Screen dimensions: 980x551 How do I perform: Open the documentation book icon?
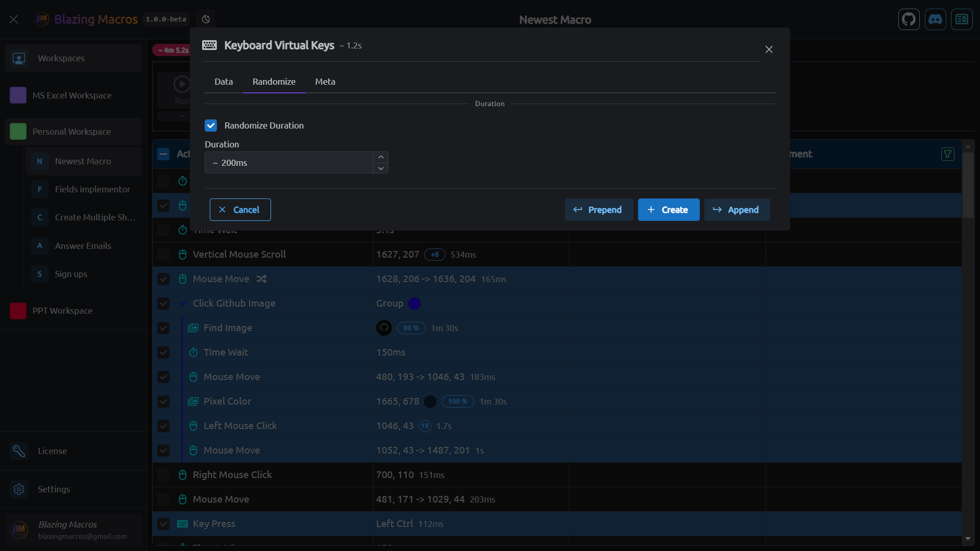(x=962, y=19)
